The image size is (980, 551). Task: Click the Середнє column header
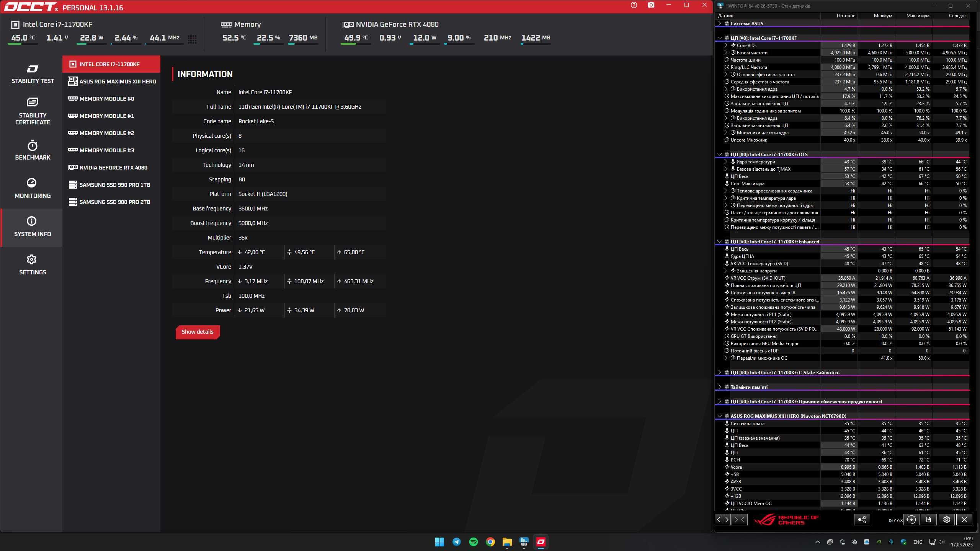[x=951, y=16]
